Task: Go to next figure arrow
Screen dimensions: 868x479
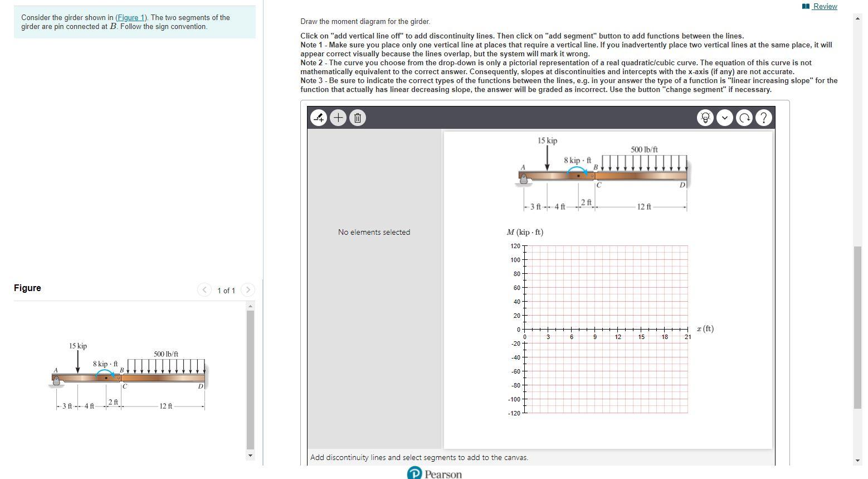Action: pyautogui.click(x=248, y=289)
